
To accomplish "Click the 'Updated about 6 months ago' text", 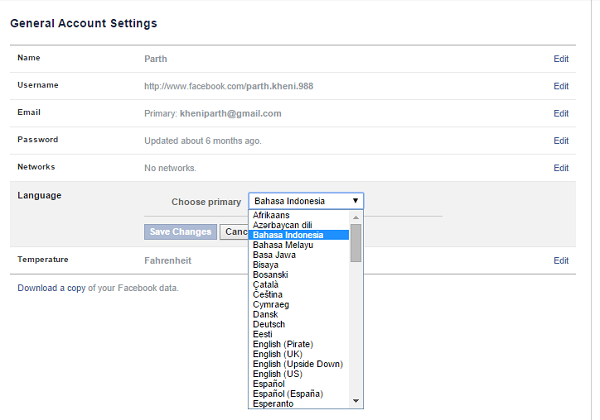I will pos(203,141).
